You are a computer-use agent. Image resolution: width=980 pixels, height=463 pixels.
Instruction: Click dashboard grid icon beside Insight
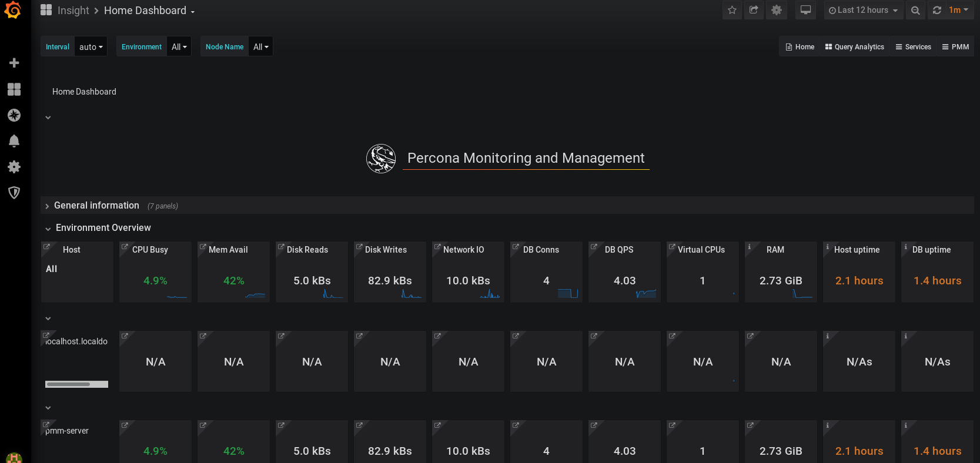click(46, 10)
